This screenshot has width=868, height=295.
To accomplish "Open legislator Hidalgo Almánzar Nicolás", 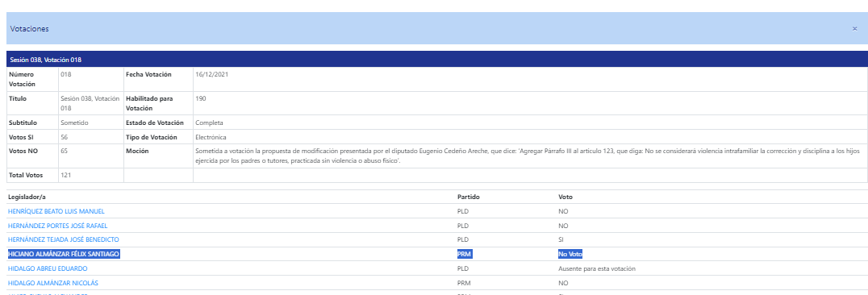I will (53, 283).
